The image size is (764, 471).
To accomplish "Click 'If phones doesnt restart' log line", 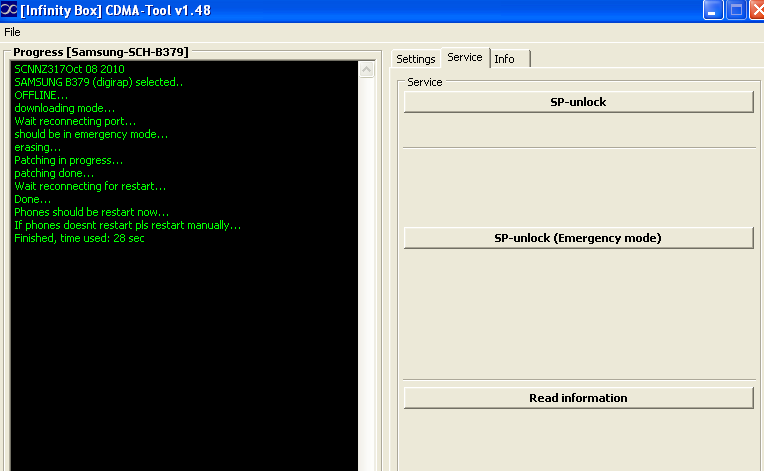I will click(x=128, y=225).
